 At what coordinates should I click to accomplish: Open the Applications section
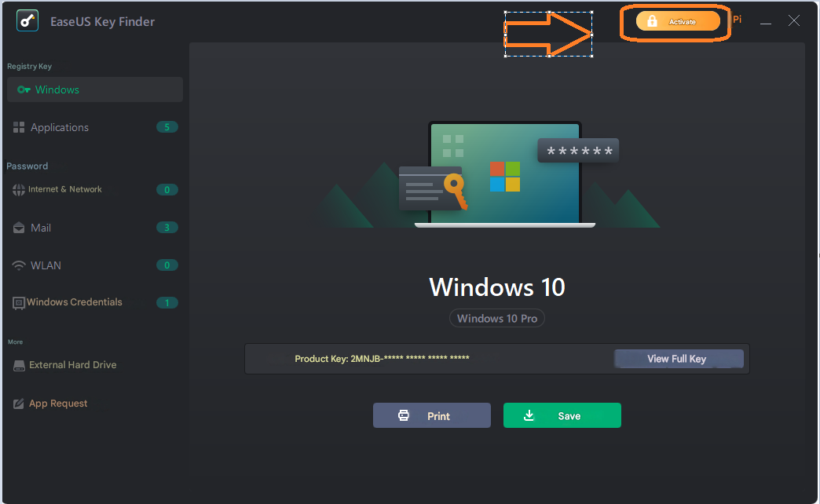(95, 127)
